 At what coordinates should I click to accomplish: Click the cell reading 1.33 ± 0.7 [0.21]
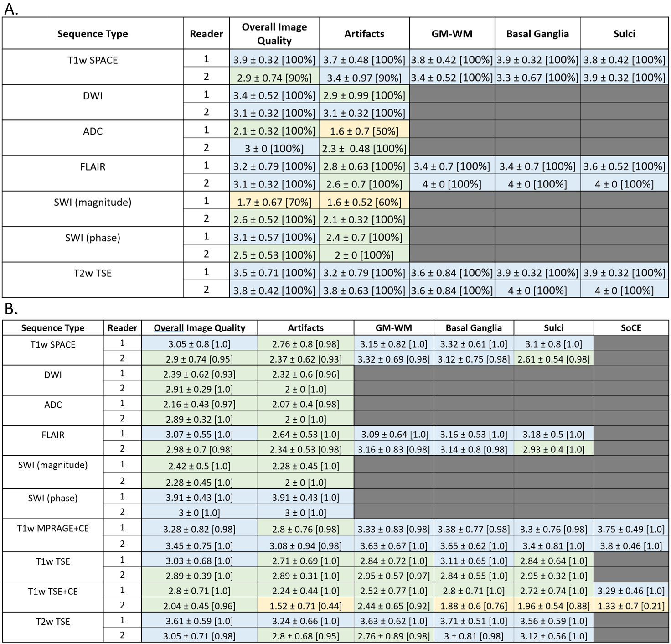(x=631, y=606)
